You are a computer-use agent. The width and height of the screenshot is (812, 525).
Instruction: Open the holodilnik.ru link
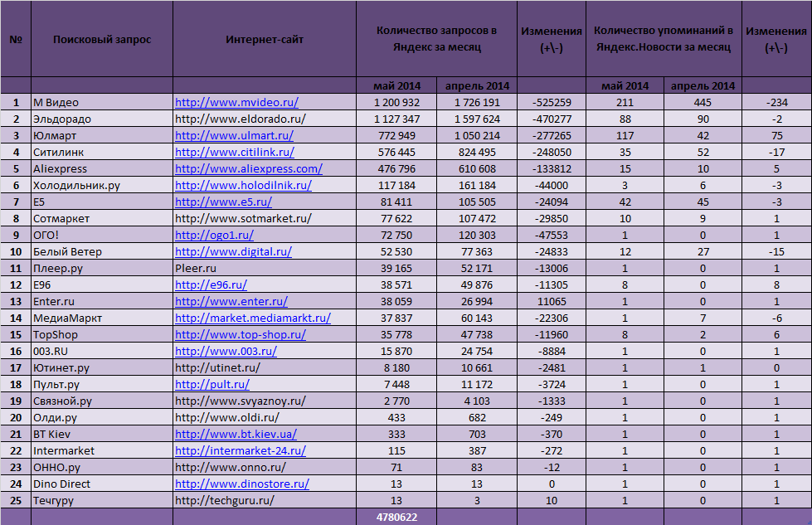(243, 185)
